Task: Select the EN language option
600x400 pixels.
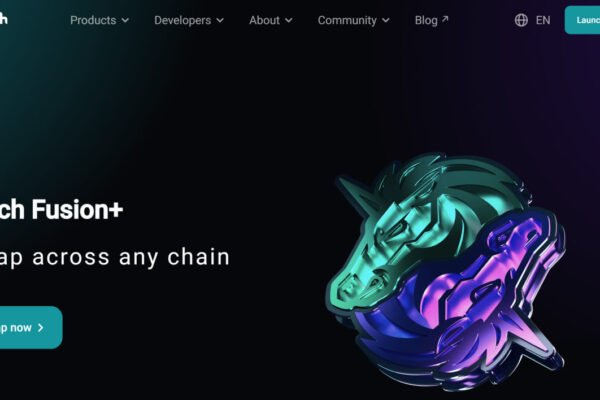Action: [543, 20]
